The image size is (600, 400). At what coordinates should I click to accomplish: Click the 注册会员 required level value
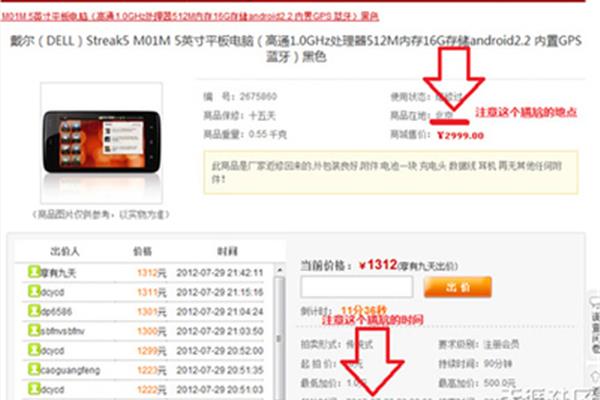pyautogui.click(x=501, y=344)
